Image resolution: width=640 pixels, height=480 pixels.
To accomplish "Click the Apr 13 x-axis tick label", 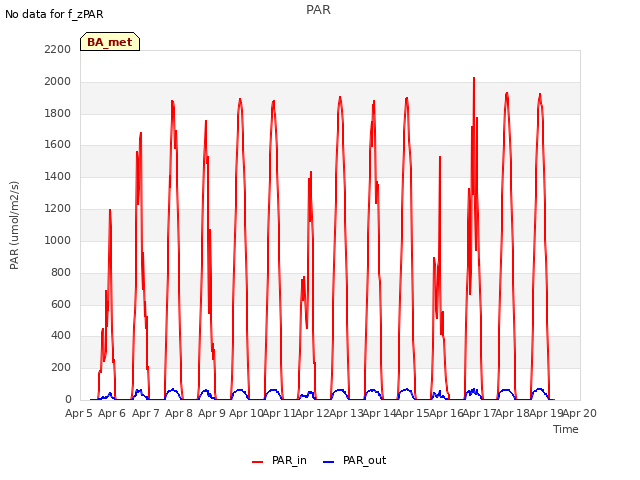I will point(346,413).
